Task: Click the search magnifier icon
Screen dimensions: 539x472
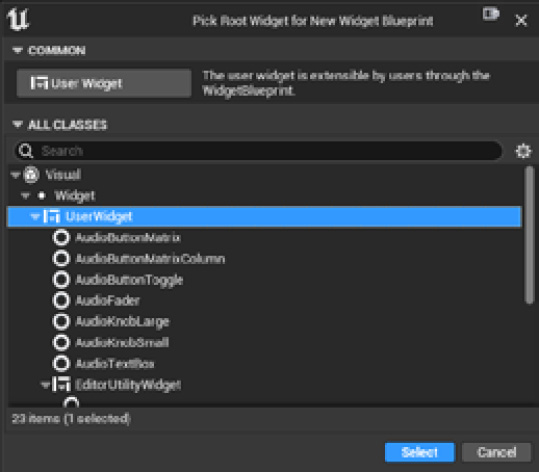Action: point(26,151)
